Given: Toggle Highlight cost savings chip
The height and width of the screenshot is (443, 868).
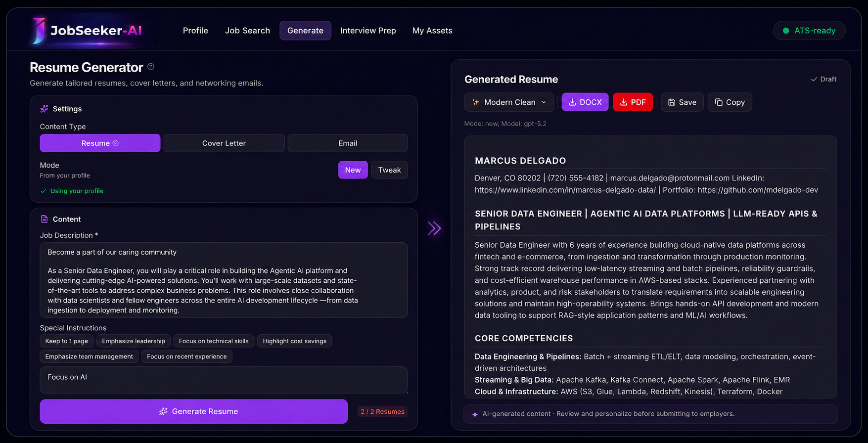Looking at the screenshot, I should [x=295, y=341].
